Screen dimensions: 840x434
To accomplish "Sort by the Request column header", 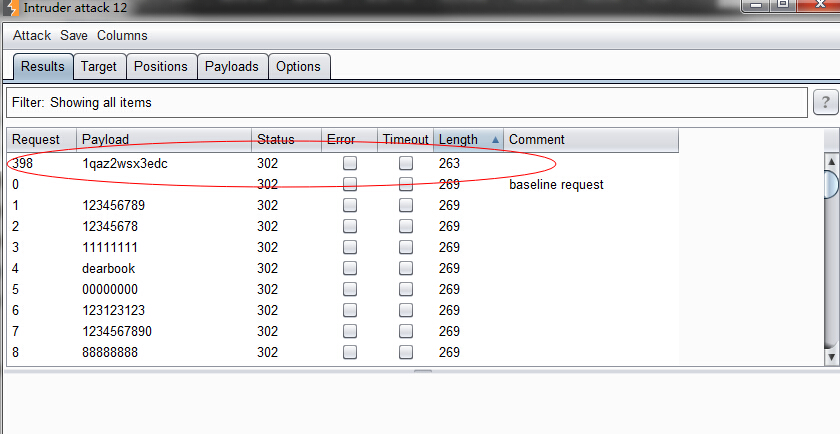I will tap(42, 140).
